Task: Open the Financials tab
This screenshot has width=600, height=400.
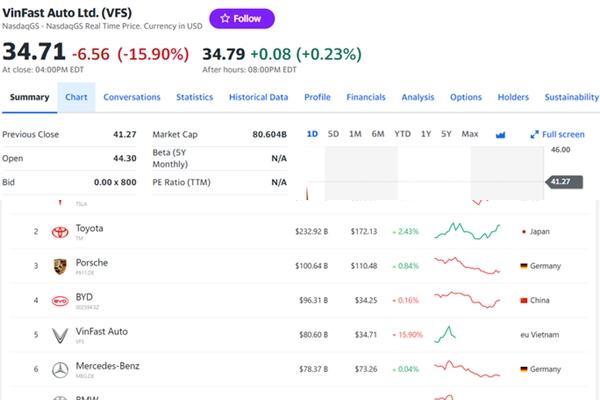Action: pos(366,97)
